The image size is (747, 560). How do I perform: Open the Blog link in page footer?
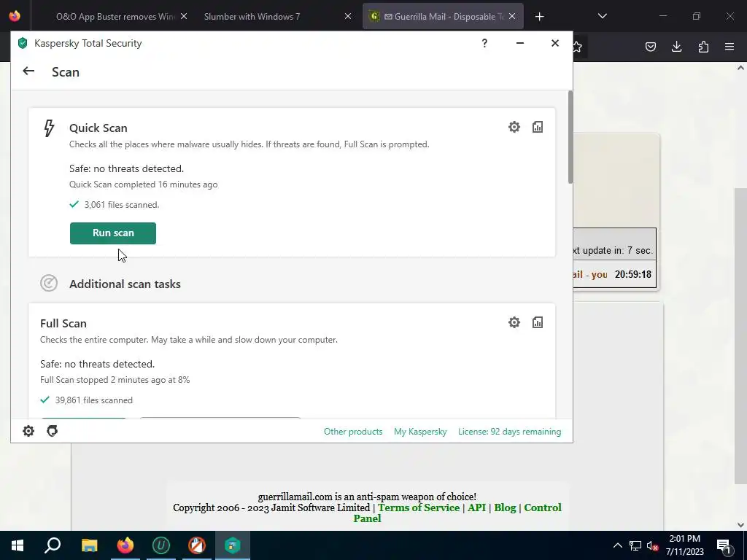click(x=505, y=507)
